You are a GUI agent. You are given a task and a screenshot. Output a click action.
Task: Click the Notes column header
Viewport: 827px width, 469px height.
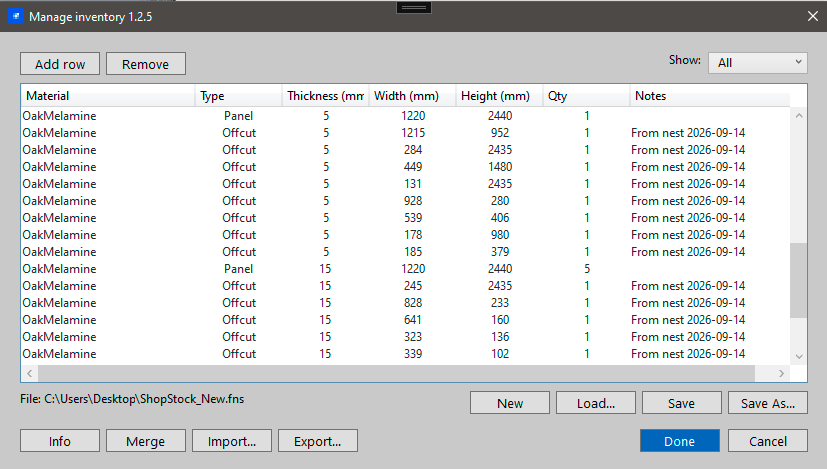pyautogui.click(x=710, y=96)
